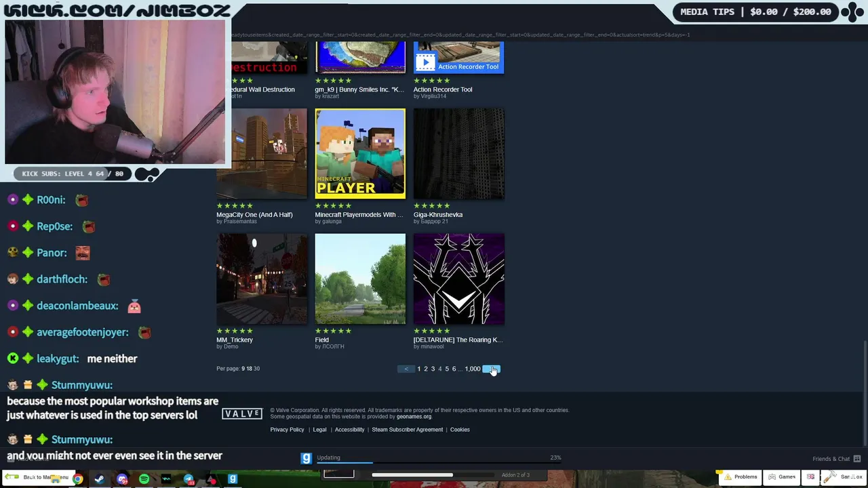The width and height of the screenshot is (868, 488).
Task: Open the MM_Trickery thumbnail
Action: pyautogui.click(x=262, y=279)
